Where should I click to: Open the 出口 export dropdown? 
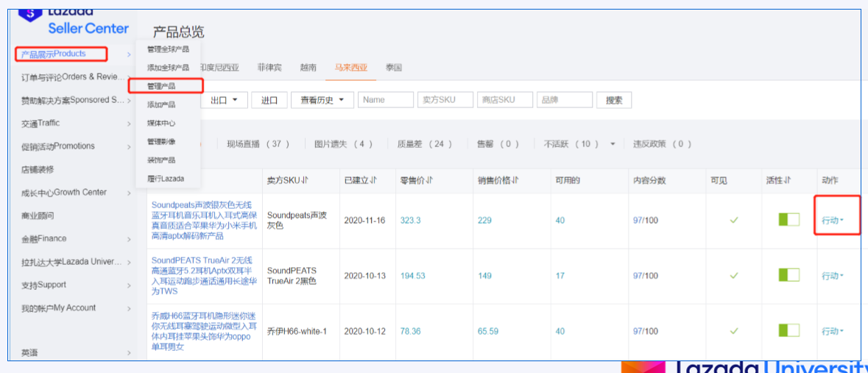point(225,100)
